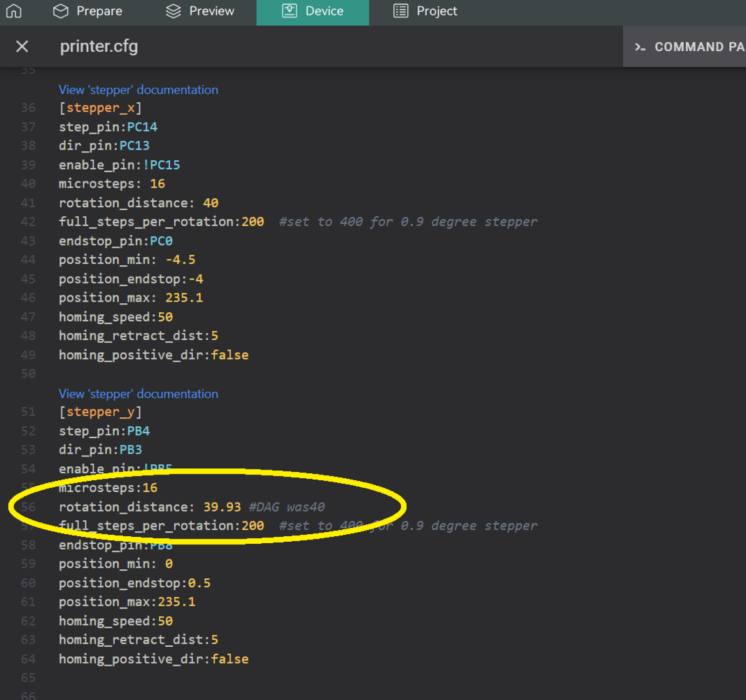Place cursor on the [stepper_y] section header

pyautogui.click(x=100, y=412)
